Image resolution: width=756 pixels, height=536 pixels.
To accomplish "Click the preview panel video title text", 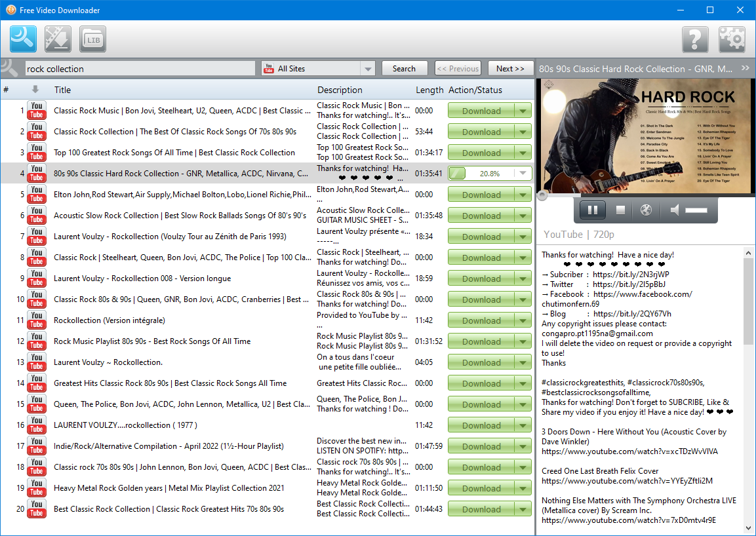I will click(635, 69).
